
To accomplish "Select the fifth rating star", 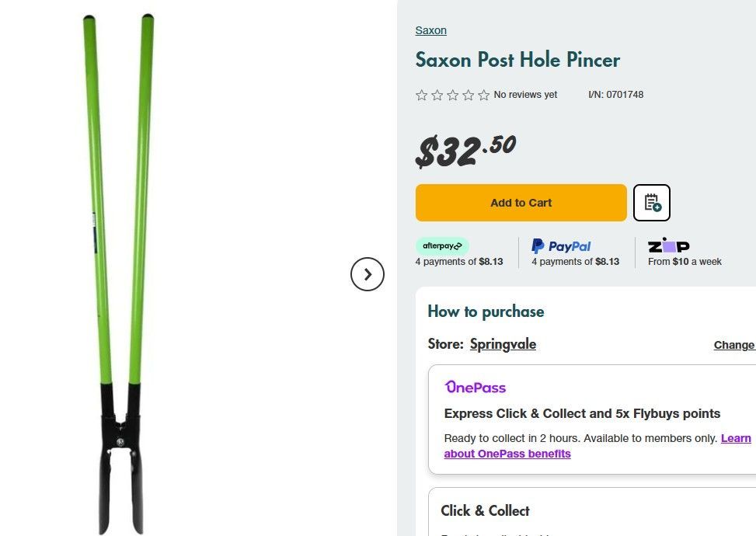I will click(483, 95).
